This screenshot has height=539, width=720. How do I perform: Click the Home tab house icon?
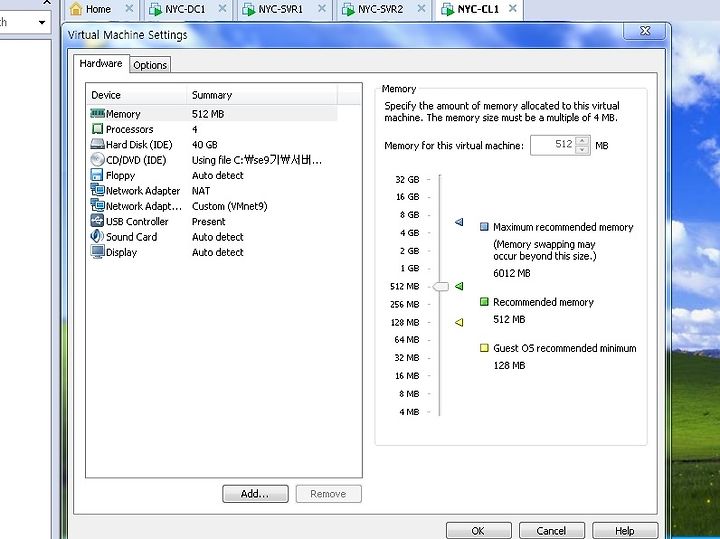[x=76, y=9]
